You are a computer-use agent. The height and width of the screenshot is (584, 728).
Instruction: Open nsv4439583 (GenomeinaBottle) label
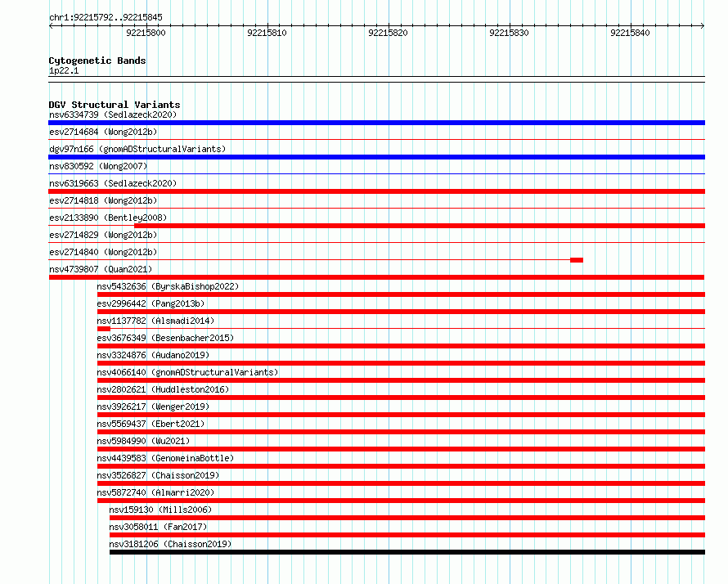[165, 458]
